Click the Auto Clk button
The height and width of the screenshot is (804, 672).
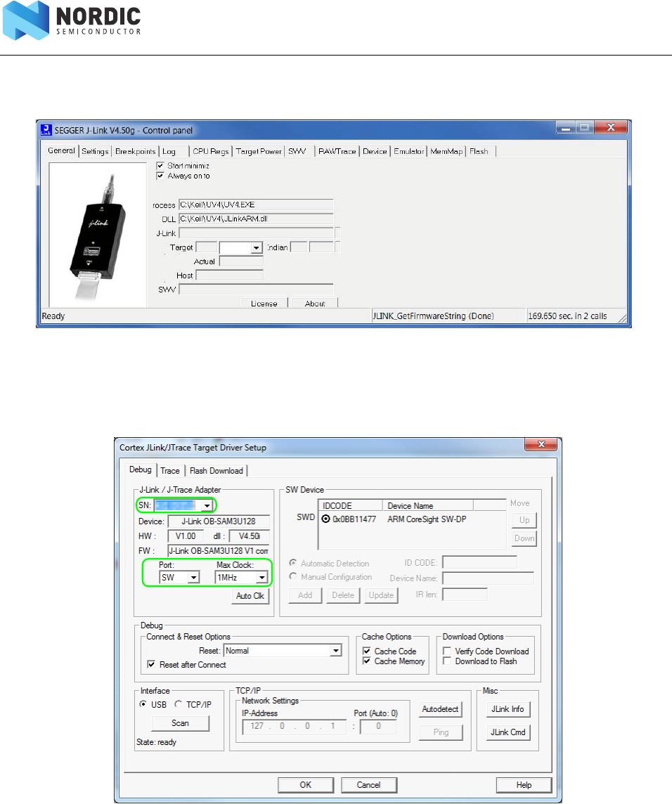(250, 596)
